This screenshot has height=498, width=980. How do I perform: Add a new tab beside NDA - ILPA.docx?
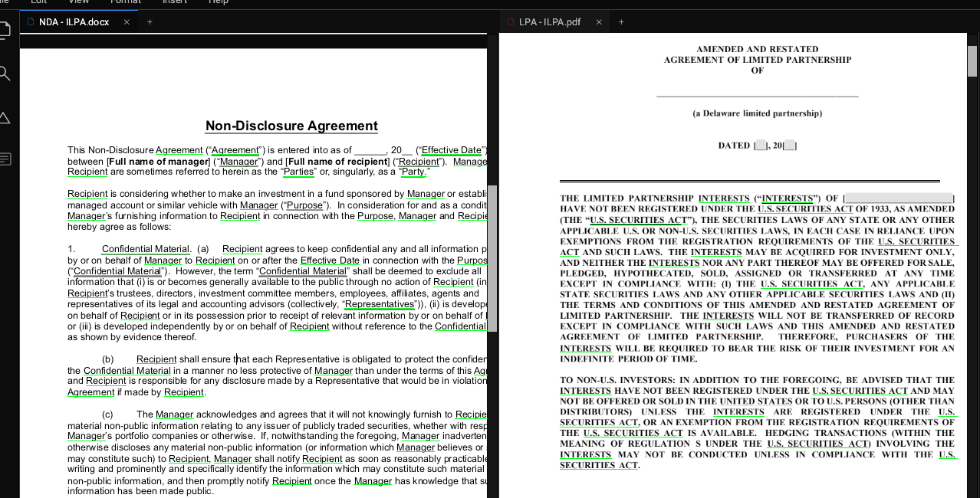tap(150, 21)
